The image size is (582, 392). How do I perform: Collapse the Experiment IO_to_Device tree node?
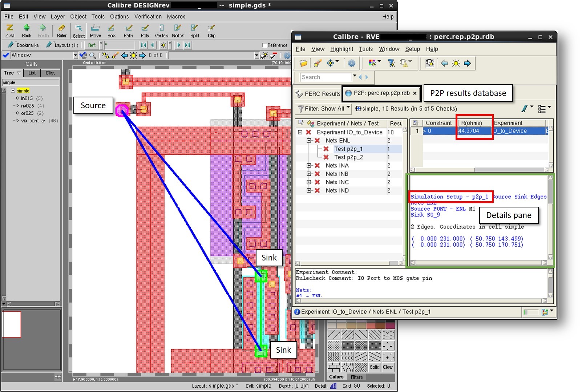pyautogui.click(x=300, y=132)
